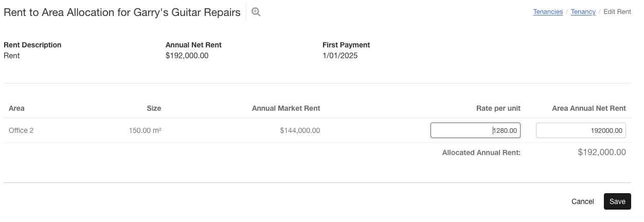Select the Office 2 area row
The width and height of the screenshot is (644, 222).
click(x=21, y=131)
